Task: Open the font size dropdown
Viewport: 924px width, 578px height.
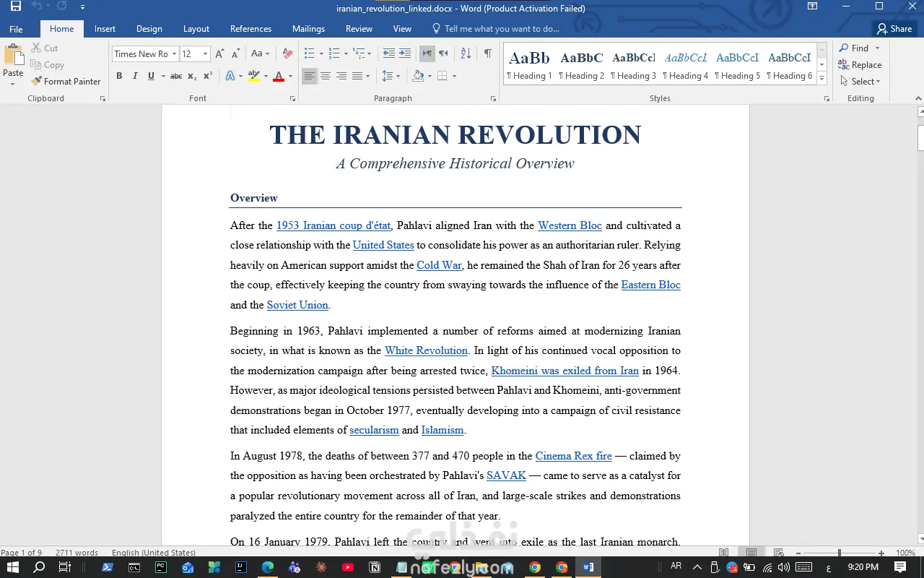Action: point(205,54)
